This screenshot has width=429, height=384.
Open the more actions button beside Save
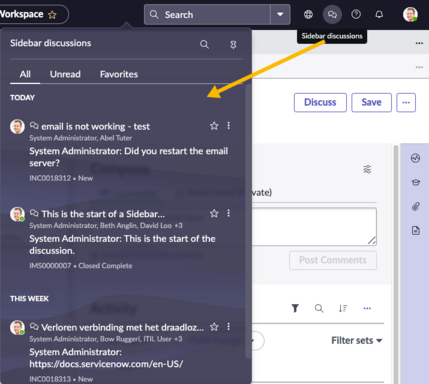(406, 102)
